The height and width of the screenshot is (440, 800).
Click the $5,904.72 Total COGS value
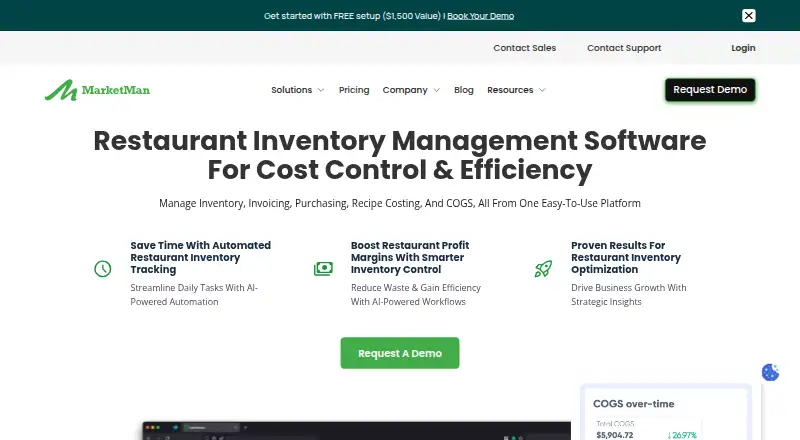(x=615, y=435)
